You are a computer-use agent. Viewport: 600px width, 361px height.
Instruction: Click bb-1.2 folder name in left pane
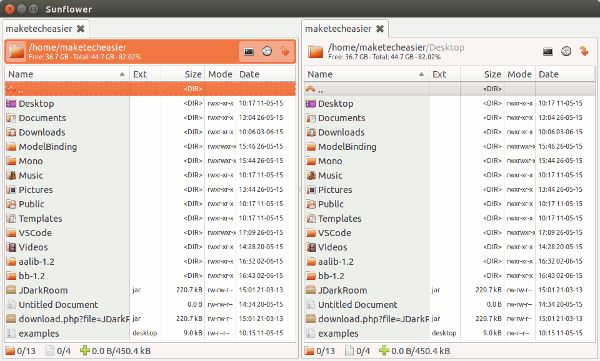tap(31, 276)
